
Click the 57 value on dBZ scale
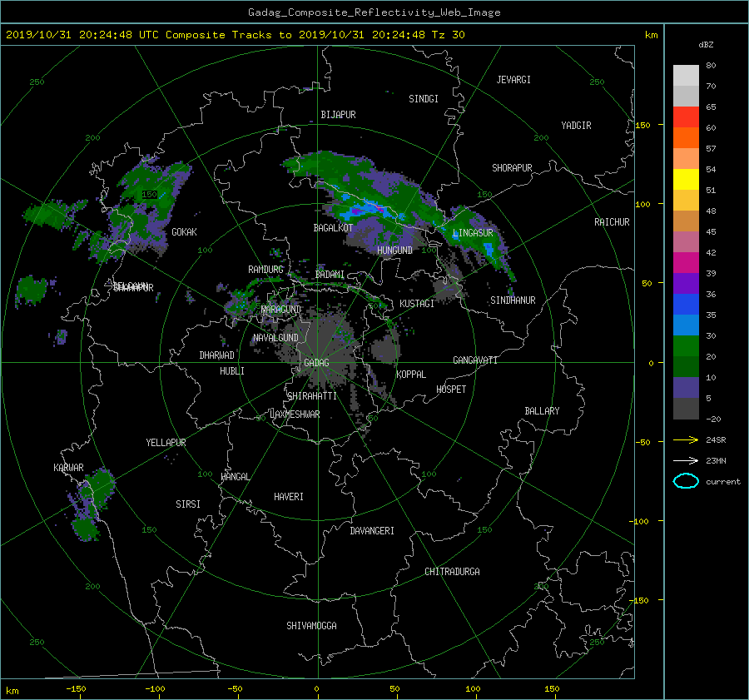(x=711, y=149)
